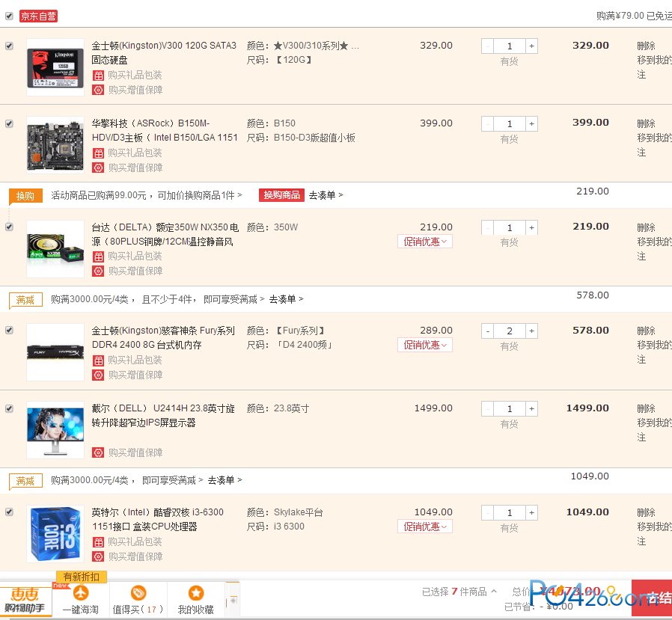Click 去凑单 link above Intel i3-6300 CPU
This screenshot has height=620, width=672.
coord(224,480)
